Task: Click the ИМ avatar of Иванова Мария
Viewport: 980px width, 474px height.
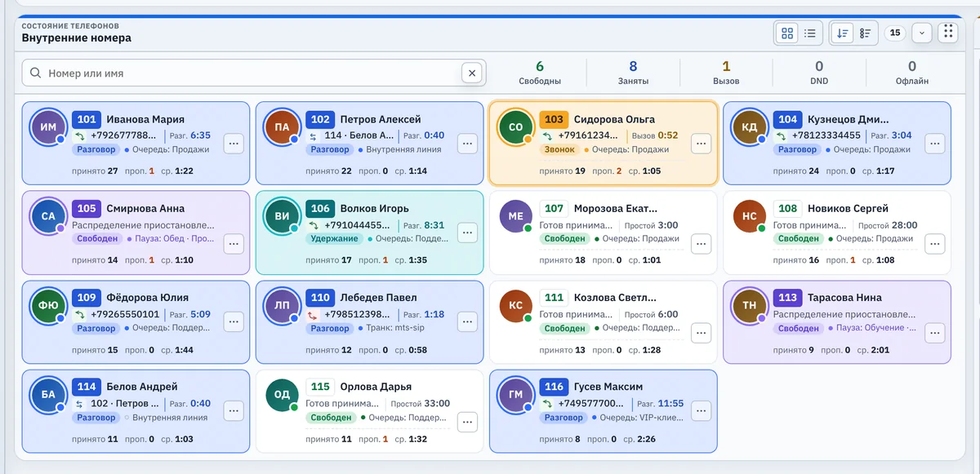Action: coord(48,127)
